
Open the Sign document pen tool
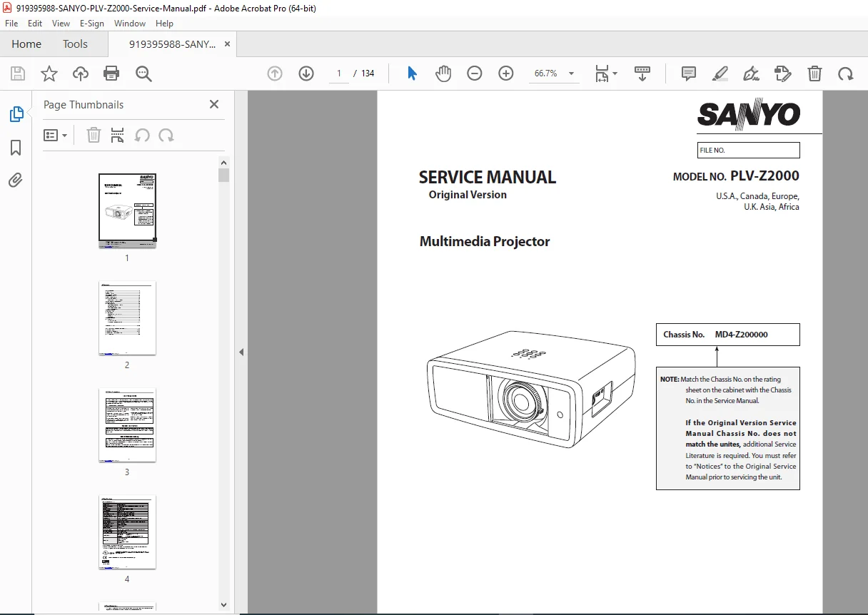[x=751, y=73]
